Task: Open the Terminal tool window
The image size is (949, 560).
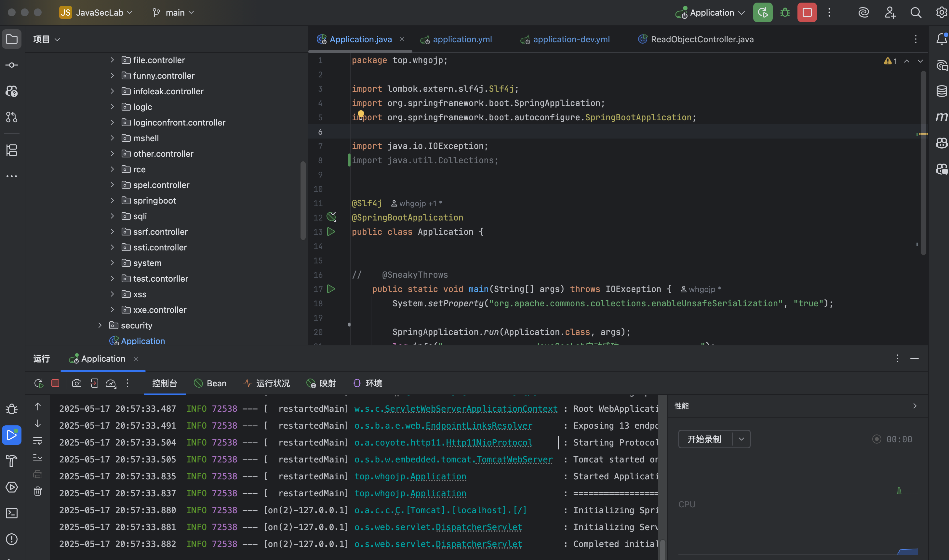Action: point(12,513)
